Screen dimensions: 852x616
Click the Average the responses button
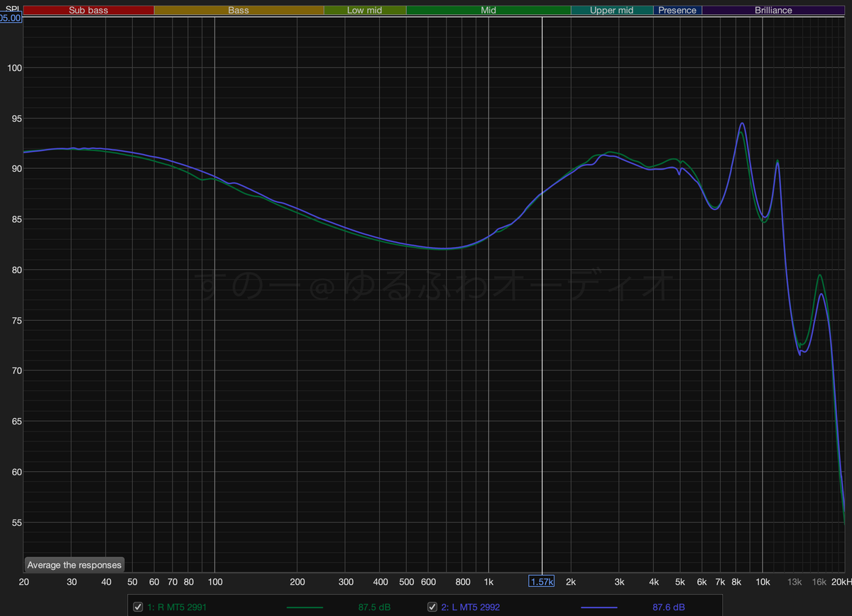point(75,565)
